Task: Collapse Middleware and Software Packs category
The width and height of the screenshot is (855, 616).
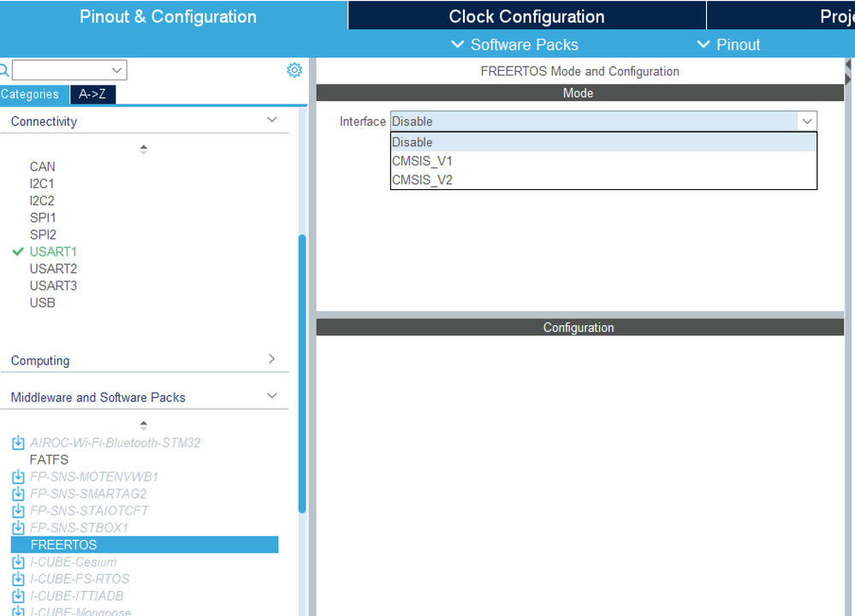Action: pos(271,396)
